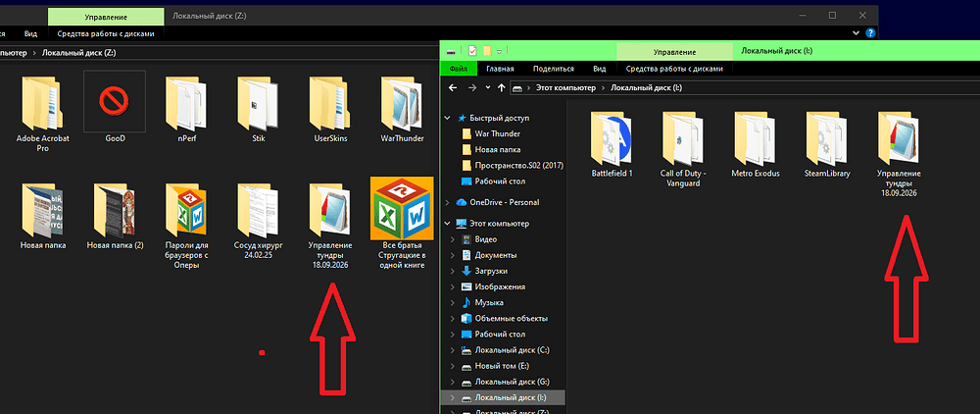Expand the Загрузки node in the tree
The image size is (980, 414).
453,271
